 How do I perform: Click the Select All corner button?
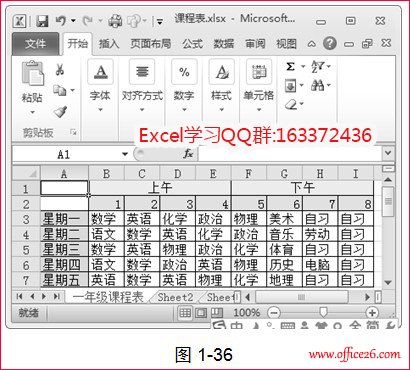[27, 174]
